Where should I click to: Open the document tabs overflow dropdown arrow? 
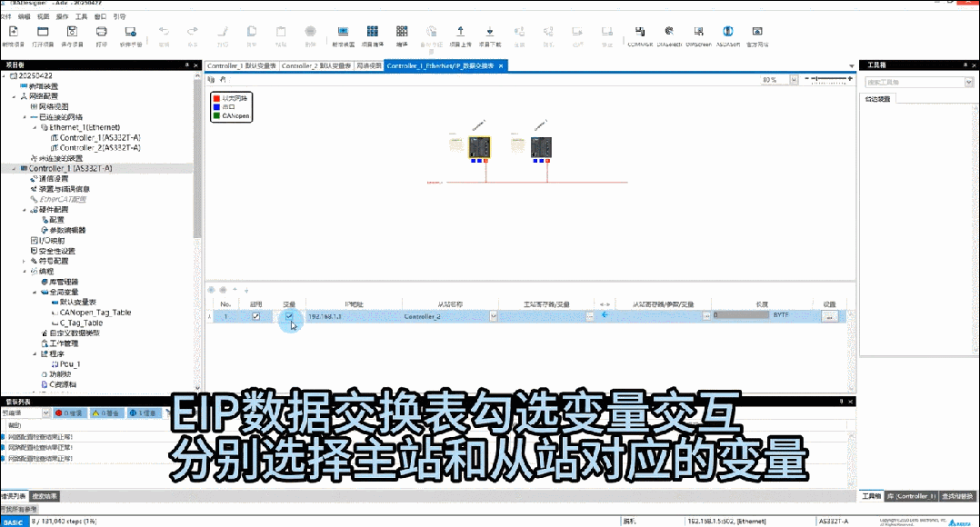[851, 66]
